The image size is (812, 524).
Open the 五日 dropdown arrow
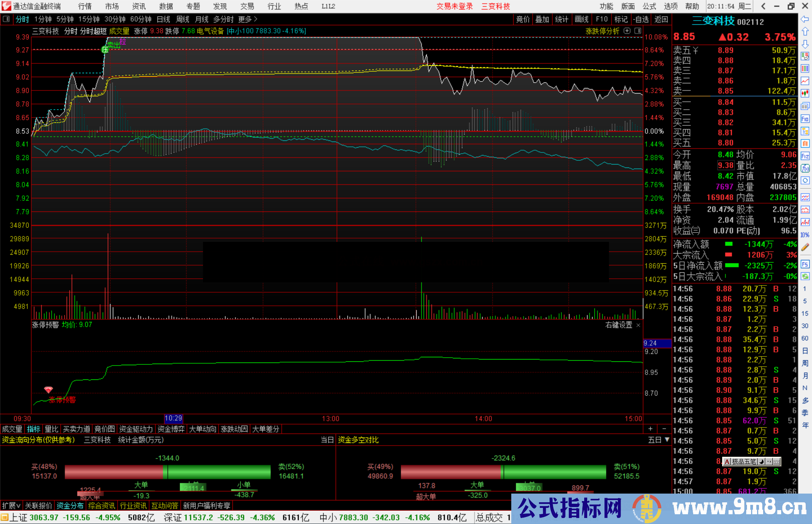667,439
